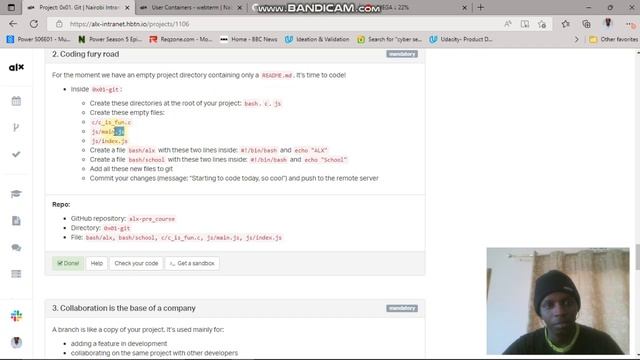Open the chat bubbles icon in sidebar
This screenshot has height=360, width=640.
tap(16, 248)
